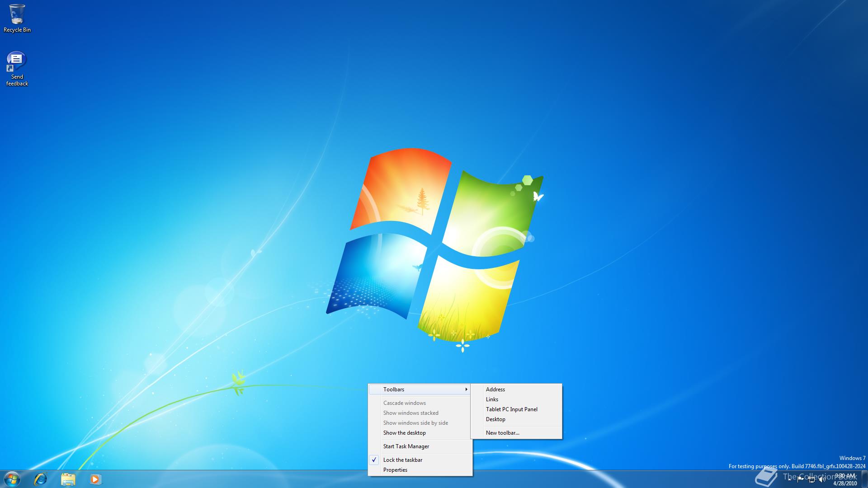The height and width of the screenshot is (488, 868).
Task: Choose New toolbar... in the submenu
Action: [516, 433]
